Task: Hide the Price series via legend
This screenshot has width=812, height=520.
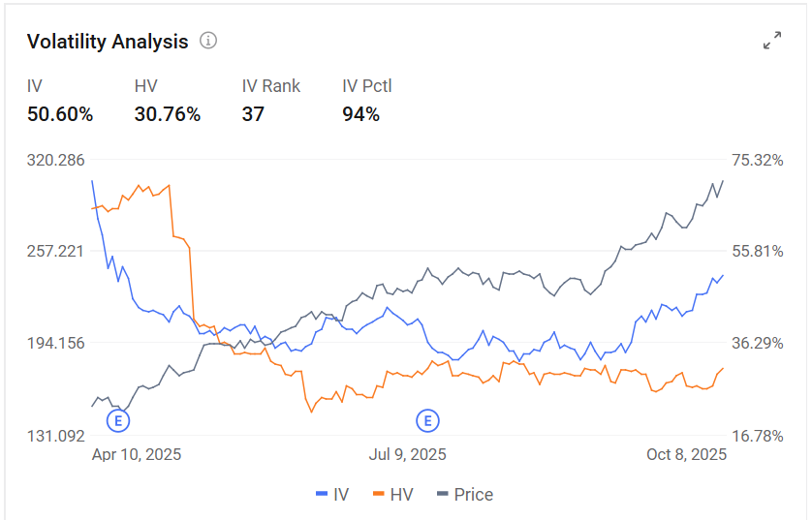Action: tap(465, 495)
